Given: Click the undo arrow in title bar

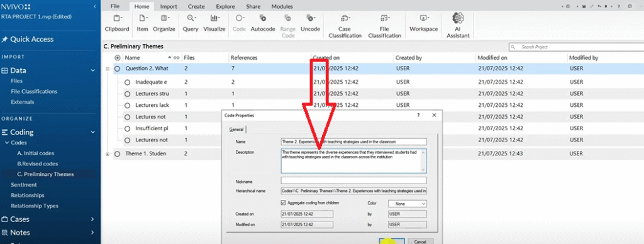Looking at the screenshot, I should 599,6.
